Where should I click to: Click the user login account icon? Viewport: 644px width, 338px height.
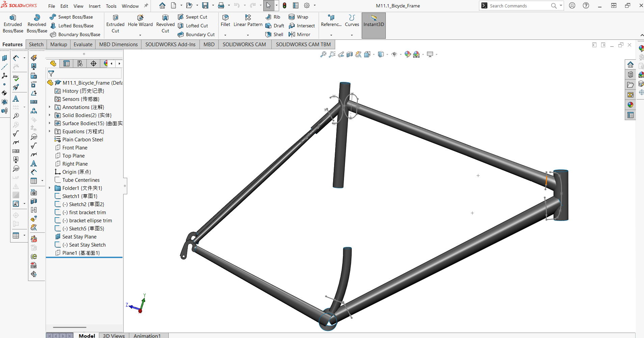point(572,5)
